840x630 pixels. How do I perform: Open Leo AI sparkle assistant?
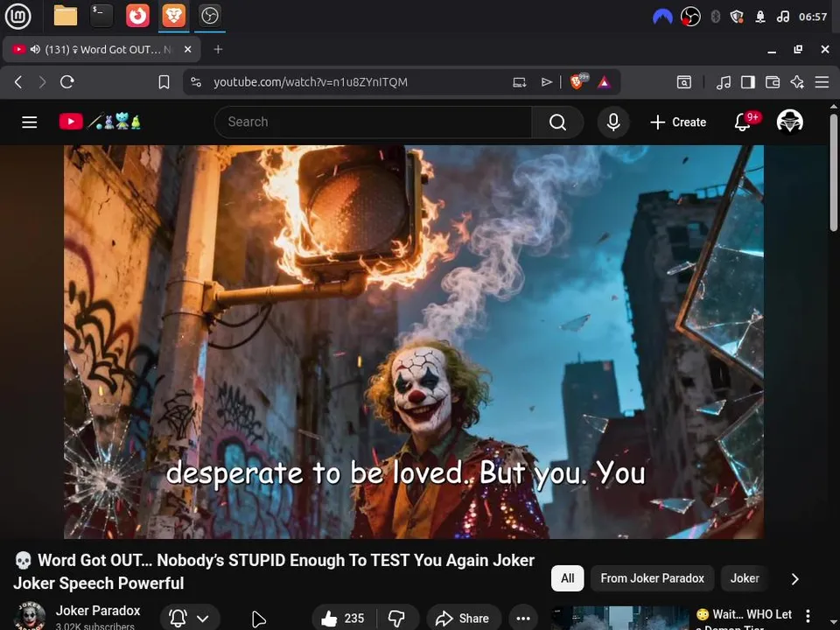click(x=797, y=82)
